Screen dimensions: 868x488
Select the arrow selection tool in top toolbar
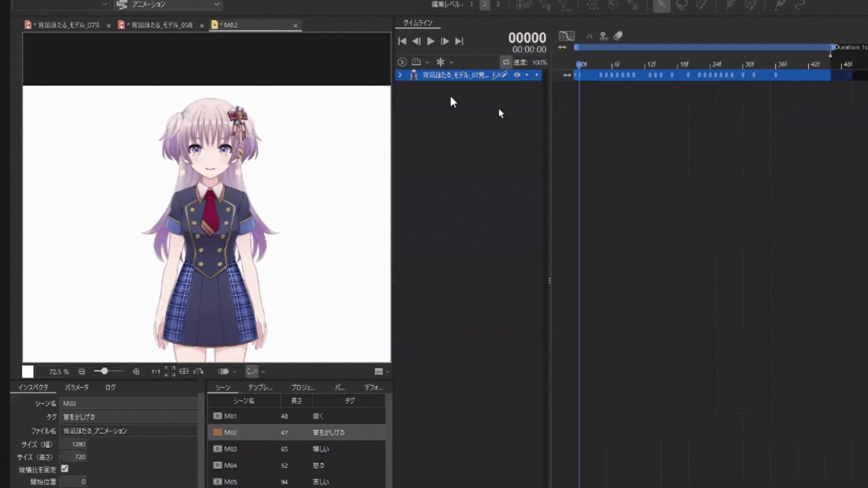point(661,5)
